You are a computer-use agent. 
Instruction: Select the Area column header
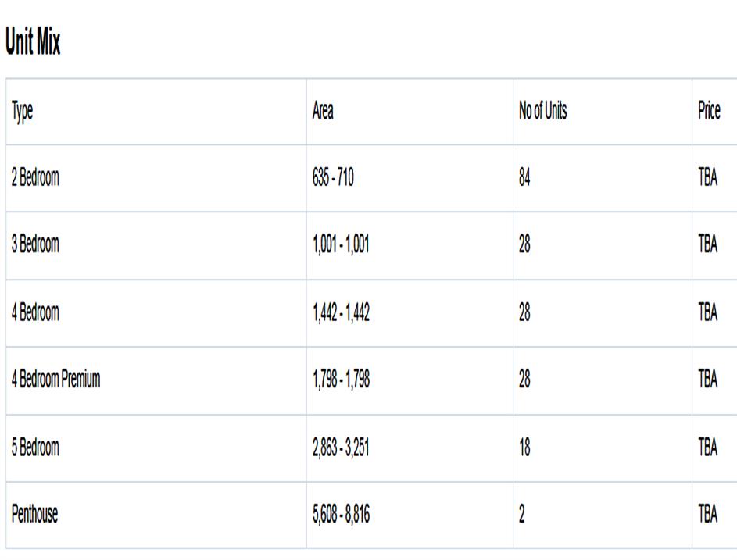click(x=323, y=112)
